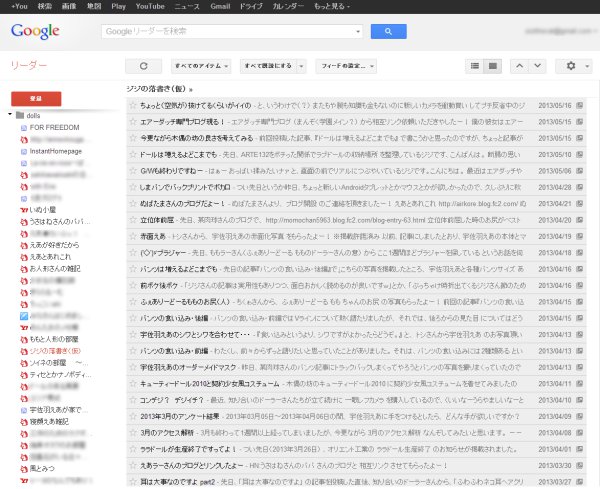Open the すべてのアイテム dropdown

pyautogui.click(x=201, y=66)
